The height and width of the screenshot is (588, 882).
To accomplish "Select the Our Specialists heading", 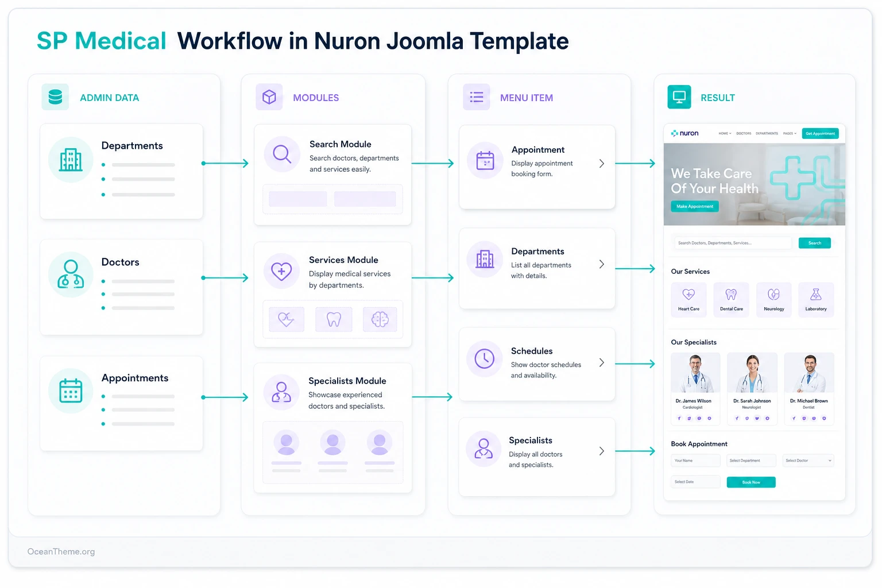I will tap(694, 342).
